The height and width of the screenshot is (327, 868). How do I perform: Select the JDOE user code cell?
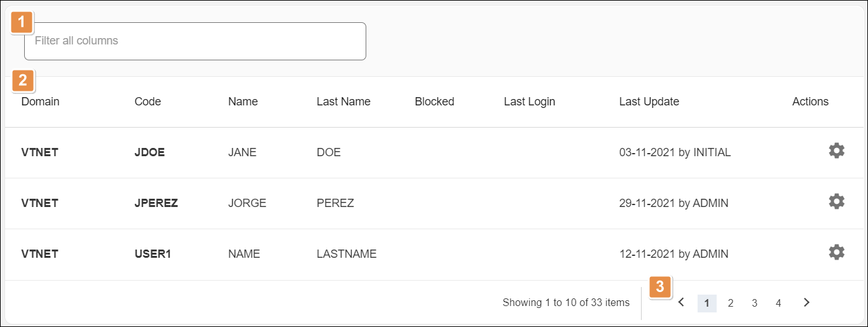tap(149, 152)
